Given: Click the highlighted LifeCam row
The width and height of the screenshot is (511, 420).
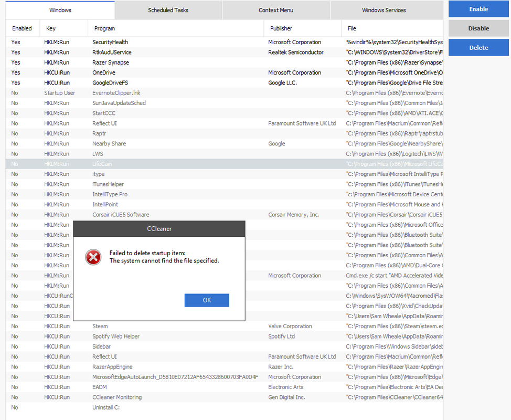Looking at the screenshot, I should point(224,164).
